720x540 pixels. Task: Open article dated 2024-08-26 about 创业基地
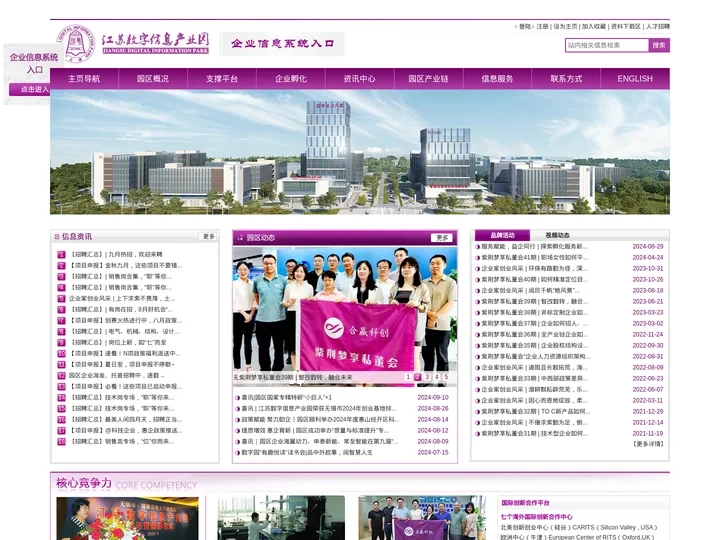(x=319, y=409)
